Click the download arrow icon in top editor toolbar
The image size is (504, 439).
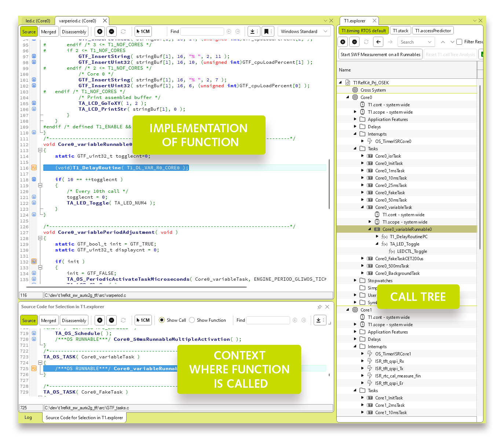(252, 32)
